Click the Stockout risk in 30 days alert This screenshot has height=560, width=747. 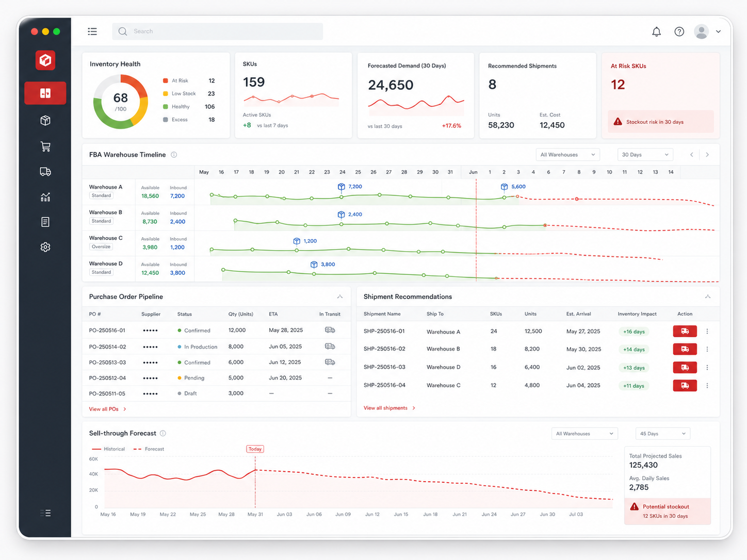click(x=660, y=122)
